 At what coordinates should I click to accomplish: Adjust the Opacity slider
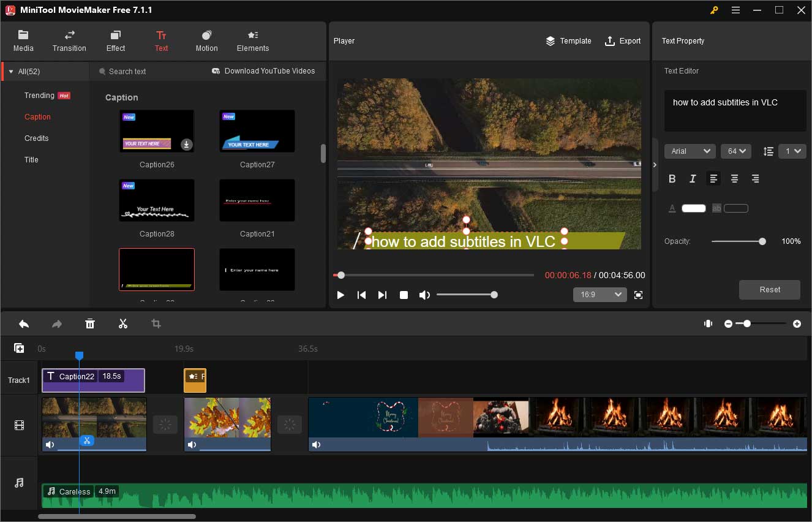click(738, 241)
